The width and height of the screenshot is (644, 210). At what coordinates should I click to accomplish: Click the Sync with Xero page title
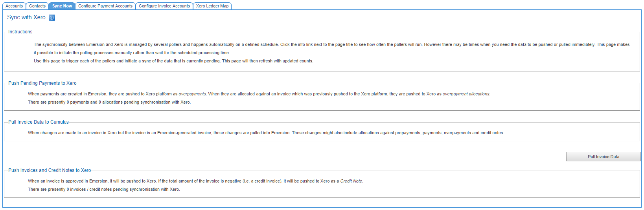click(x=26, y=17)
